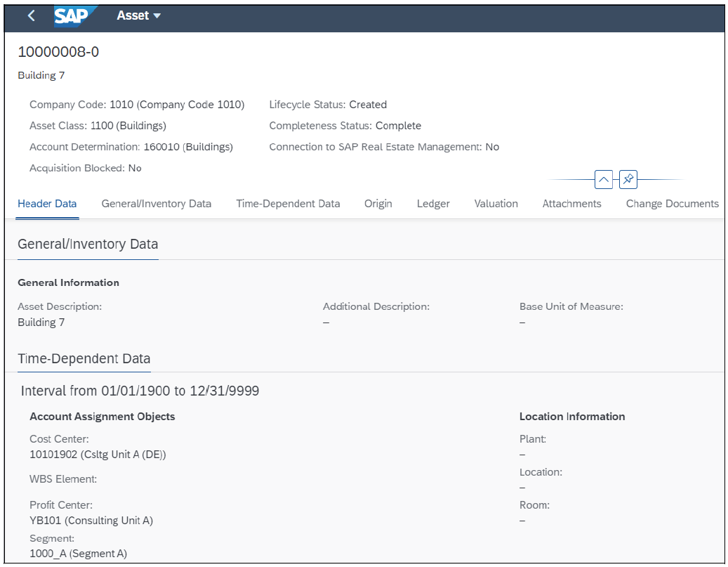Click the back navigation arrow

pos(31,15)
